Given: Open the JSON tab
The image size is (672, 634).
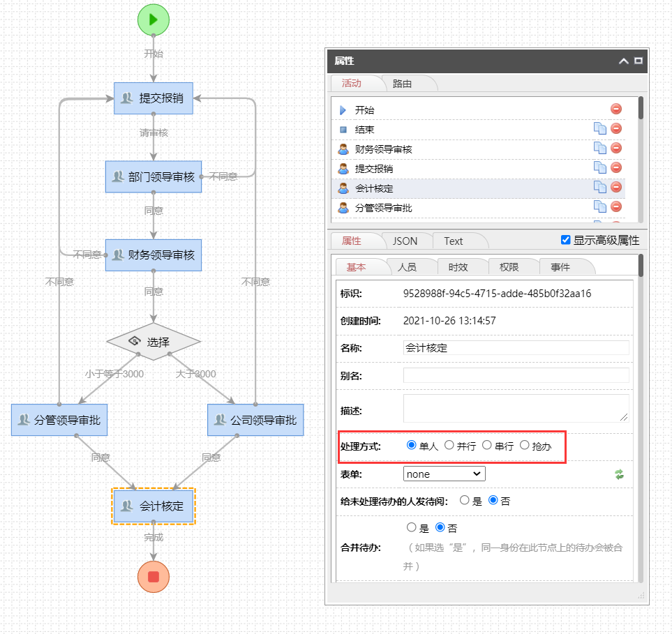Looking at the screenshot, I should (405, 241).
